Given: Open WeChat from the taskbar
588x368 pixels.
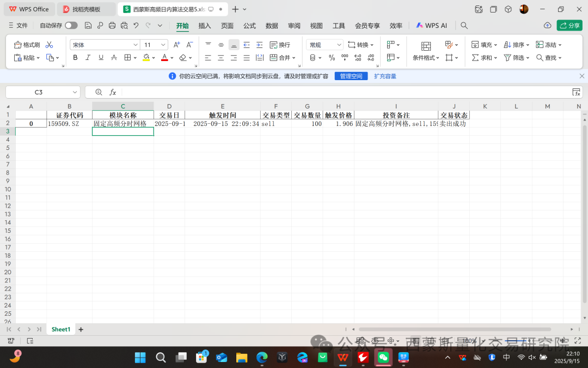Looking at the screenshot, I should point(383,357).
